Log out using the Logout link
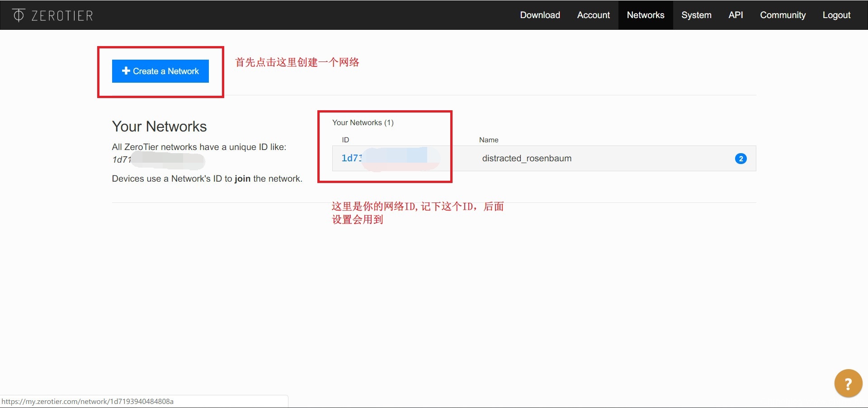The height and width of the screenshot is (408, 868). (x=836, y=15)
